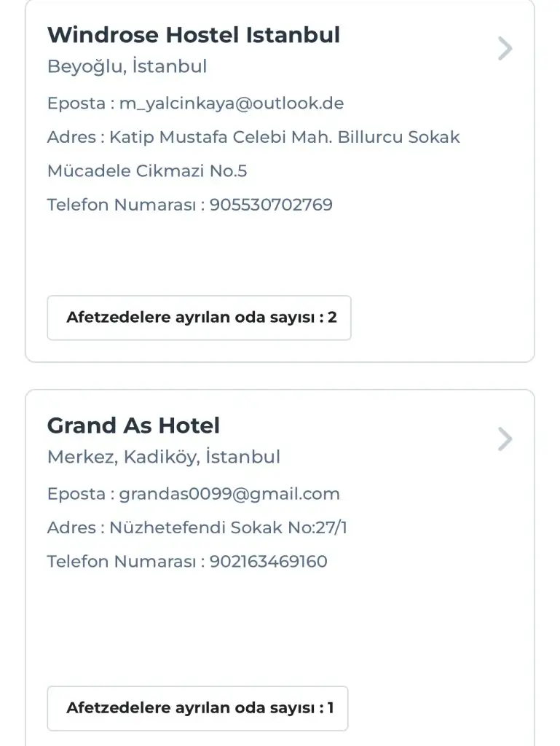Select the 'Mücadele Cikmazi No.5' address line
This screenshot has width=560, height=746.
pyautogui.click(x=147, y=171)
